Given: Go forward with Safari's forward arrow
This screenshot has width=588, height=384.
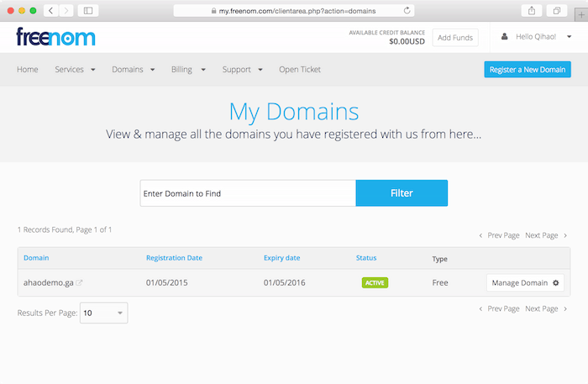Looking at the screenshot, I should [66, 10].
